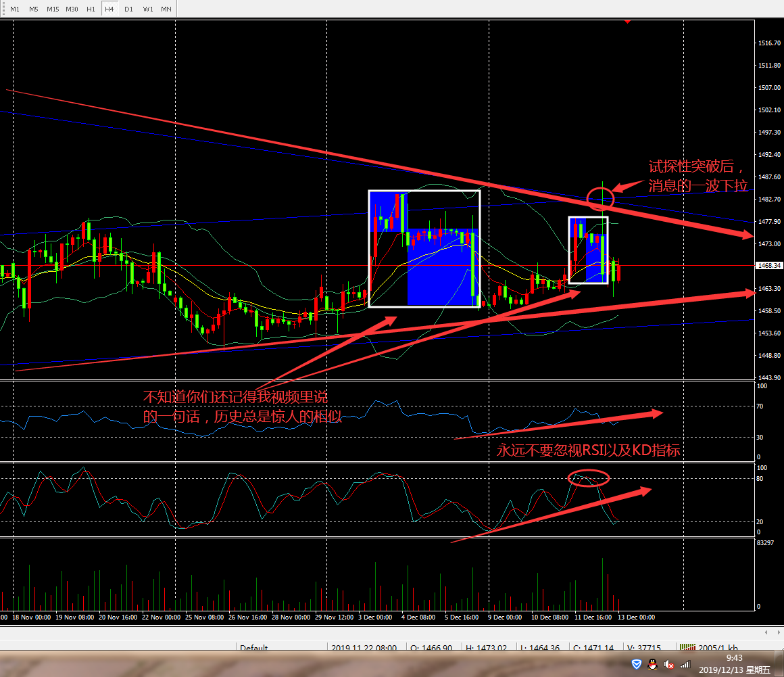Click the active H4 timeframe button
Viewport: 784px width, 677px height.
coord(109,9)
